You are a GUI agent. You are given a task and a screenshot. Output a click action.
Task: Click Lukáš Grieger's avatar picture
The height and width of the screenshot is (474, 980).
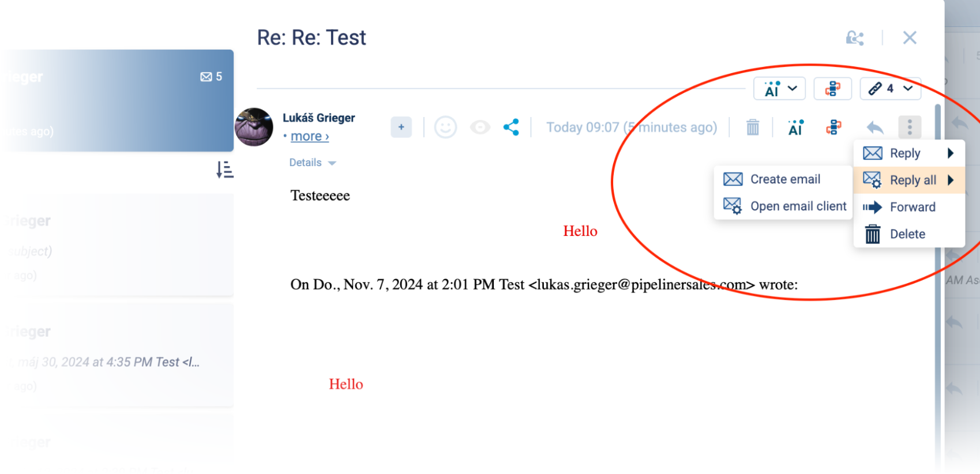point(254,127)
